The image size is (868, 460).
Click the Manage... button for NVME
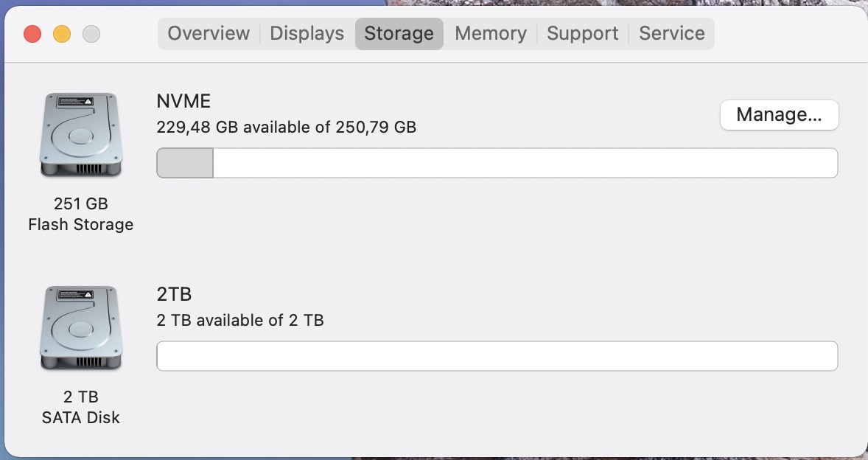[779, 114]
